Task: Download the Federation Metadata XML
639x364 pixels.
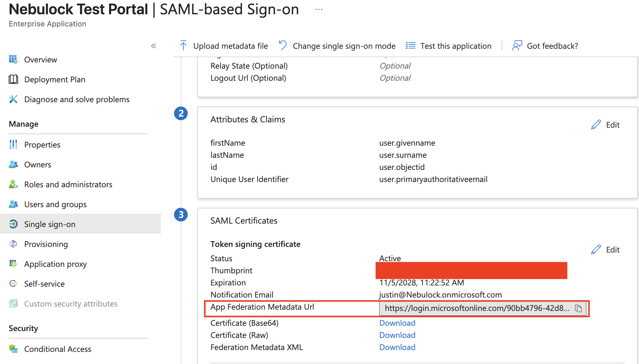Action: (x=397, y=347)
